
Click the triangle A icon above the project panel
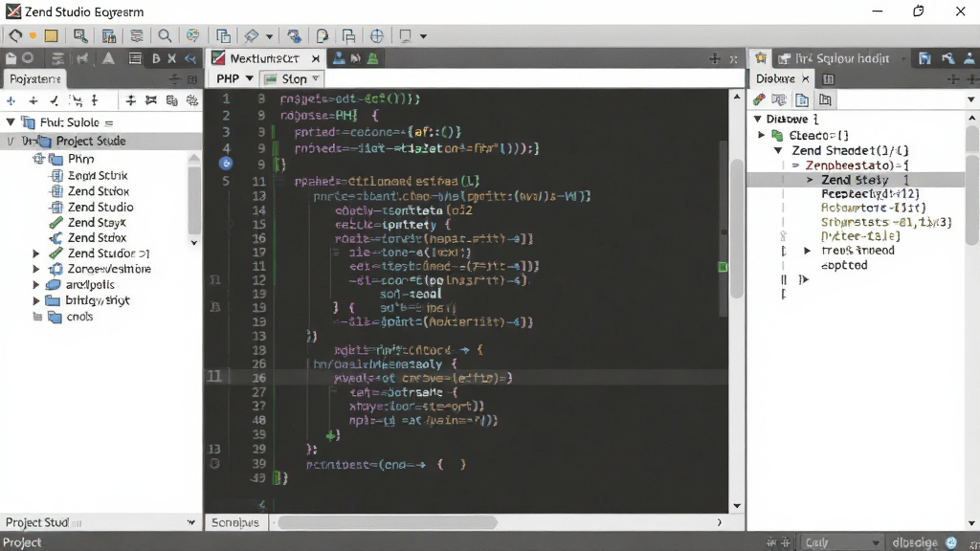coord(108,58)
